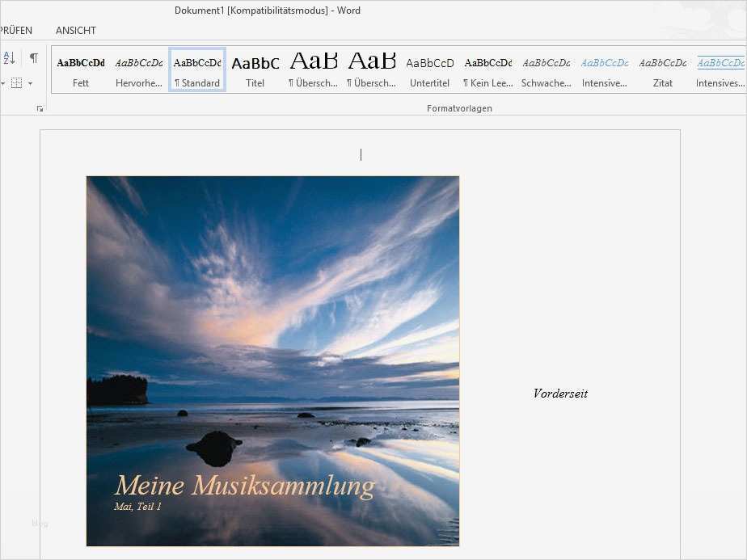Viewport: 747px width, 560px height.
Task: Click the borders grid icon
Action: pos(17,83)
